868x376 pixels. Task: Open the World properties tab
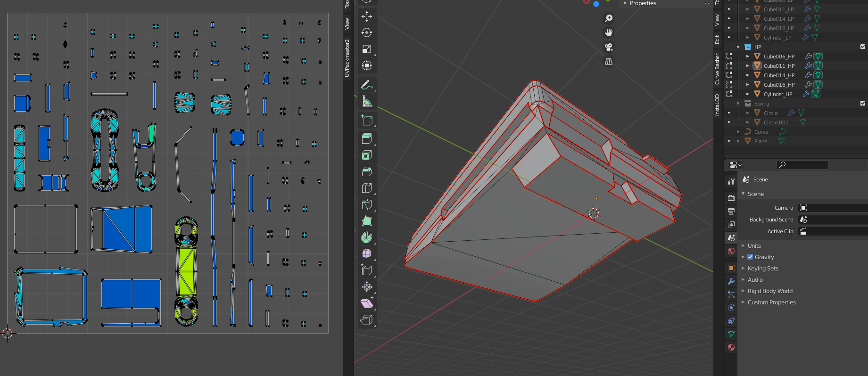pos(731,251)
